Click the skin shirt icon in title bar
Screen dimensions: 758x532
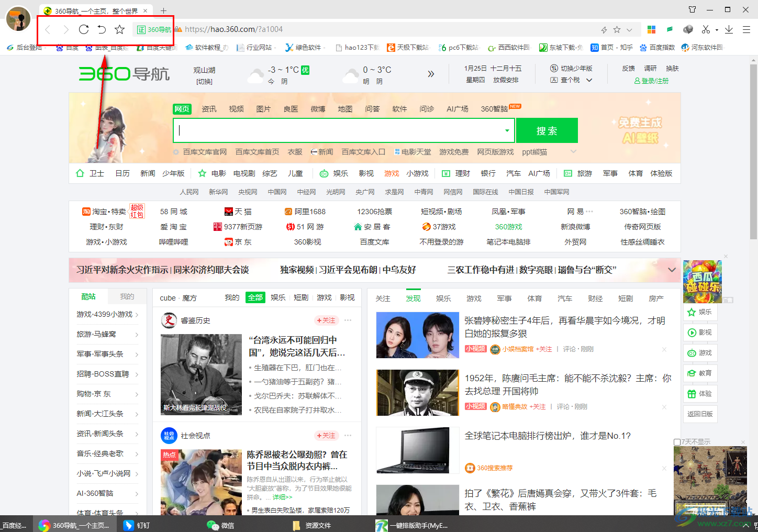(x=693, y=9)
